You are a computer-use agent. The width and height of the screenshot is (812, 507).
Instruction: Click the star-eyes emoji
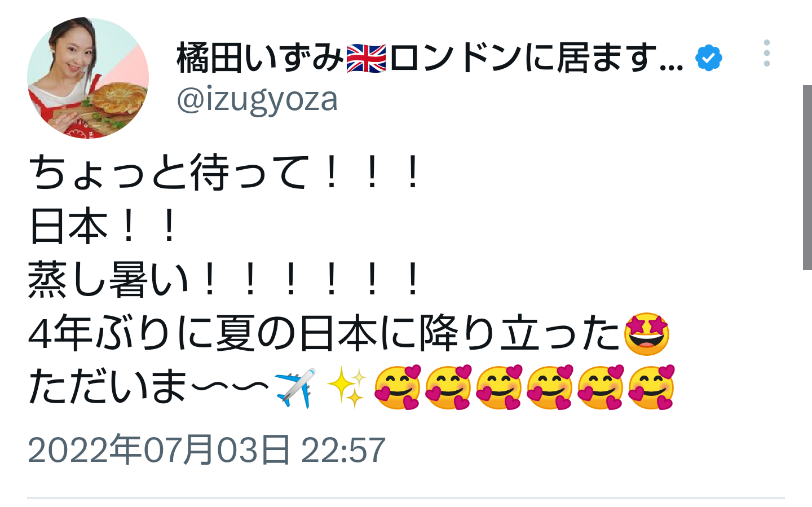click(x=647, y=333)
